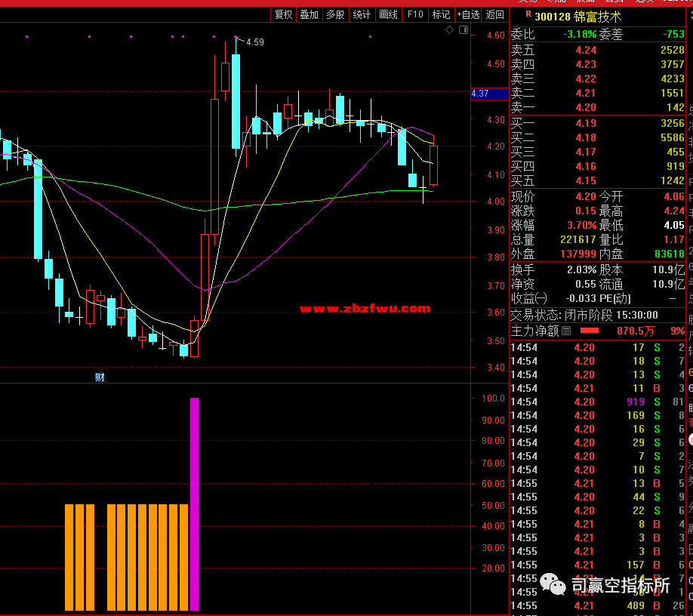
Task: Toggle the side panel layout icon
Action: [x=464, y=30]
